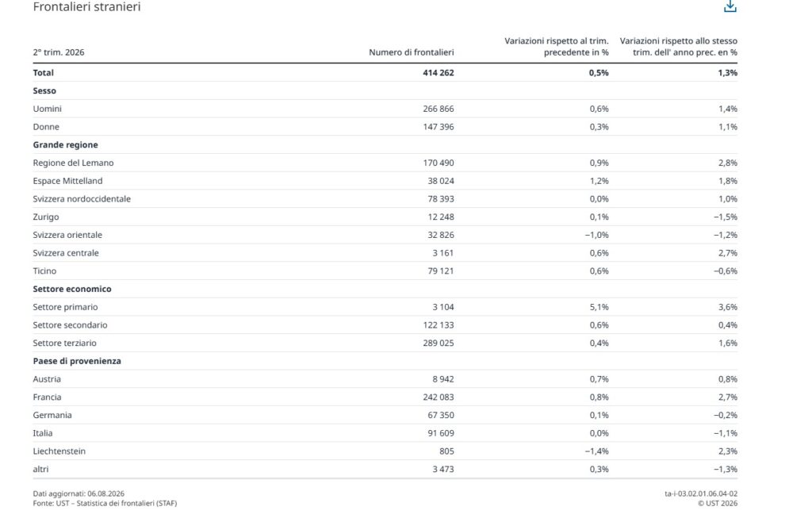
Task: Select the Total row value 414 262
Action: (x=438, y=73)
